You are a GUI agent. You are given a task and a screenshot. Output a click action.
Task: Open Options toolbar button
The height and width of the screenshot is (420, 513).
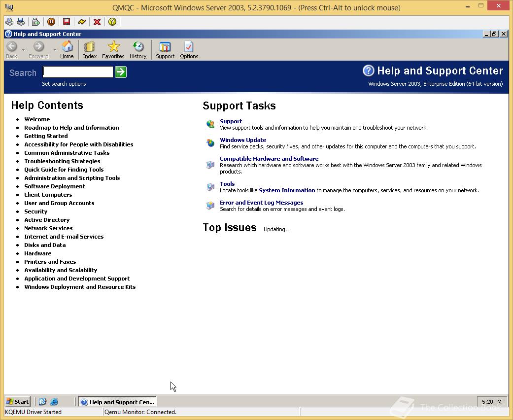pos(189,50)
